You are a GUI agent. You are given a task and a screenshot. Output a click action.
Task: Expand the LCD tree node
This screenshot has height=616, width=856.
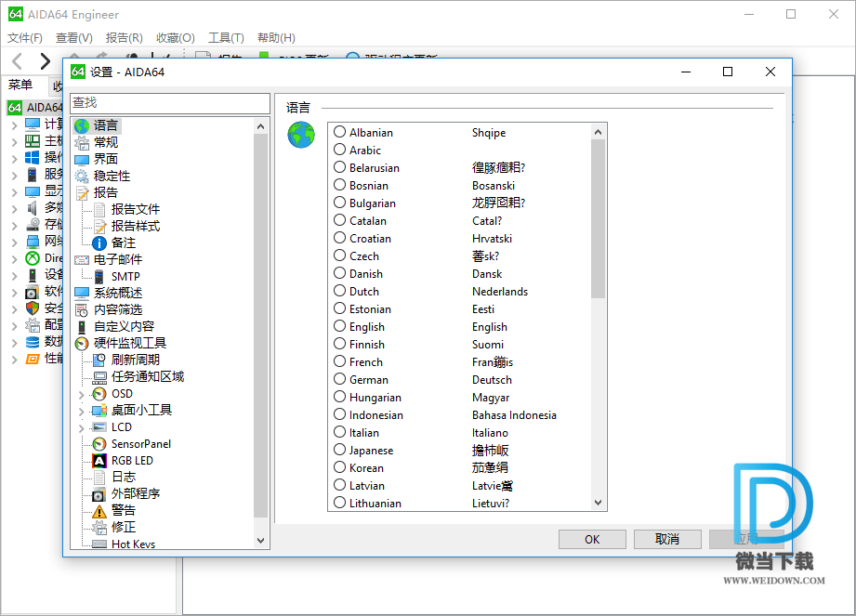coord(82,428)
